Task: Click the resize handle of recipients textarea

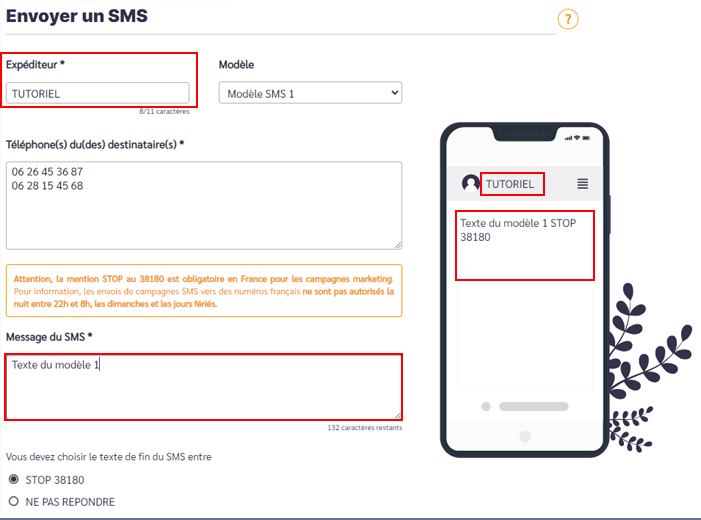Action: point(397,243)
